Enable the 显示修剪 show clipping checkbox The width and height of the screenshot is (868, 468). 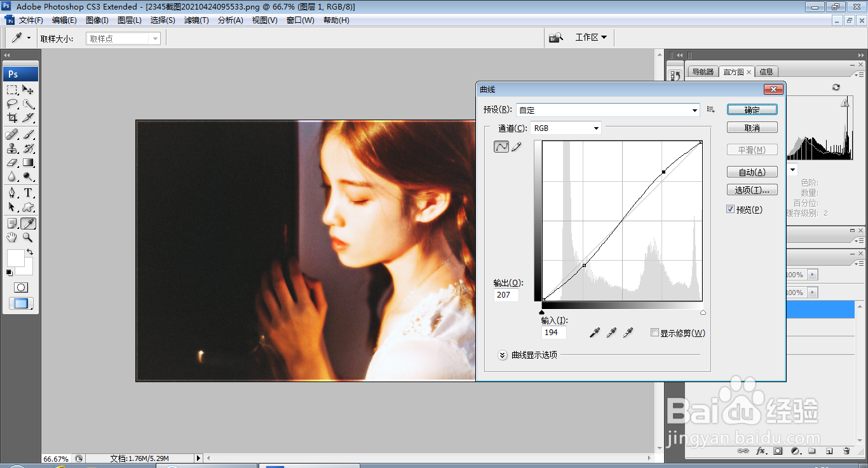point(655,333)
